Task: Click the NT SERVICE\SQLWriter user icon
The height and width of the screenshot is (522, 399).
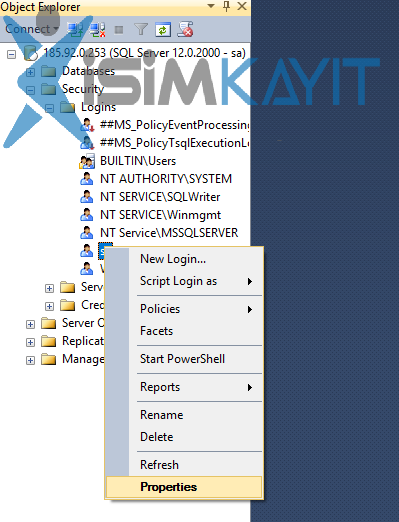Action: tap(87, 197)
